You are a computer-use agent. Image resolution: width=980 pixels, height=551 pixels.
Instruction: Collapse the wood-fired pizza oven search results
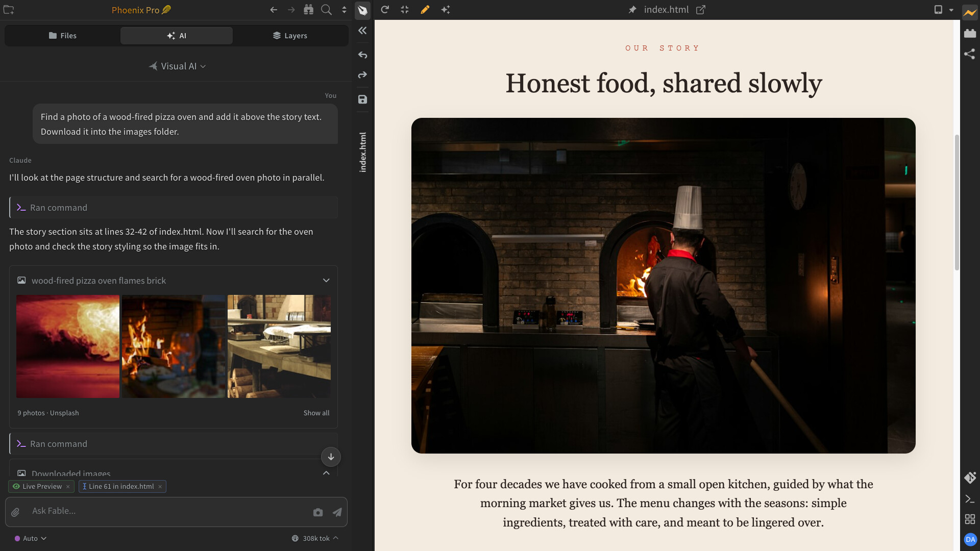pyautogui.click(x=326, y=281)
